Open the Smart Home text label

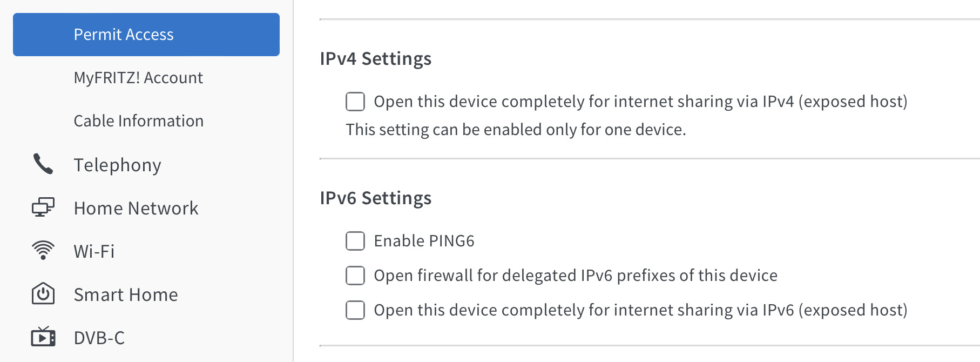point(126,294)
